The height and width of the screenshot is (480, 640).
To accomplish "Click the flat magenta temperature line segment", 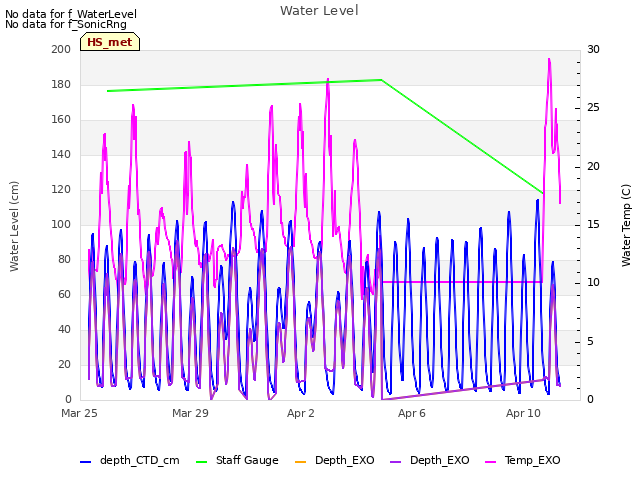I will tap(462, 282).
